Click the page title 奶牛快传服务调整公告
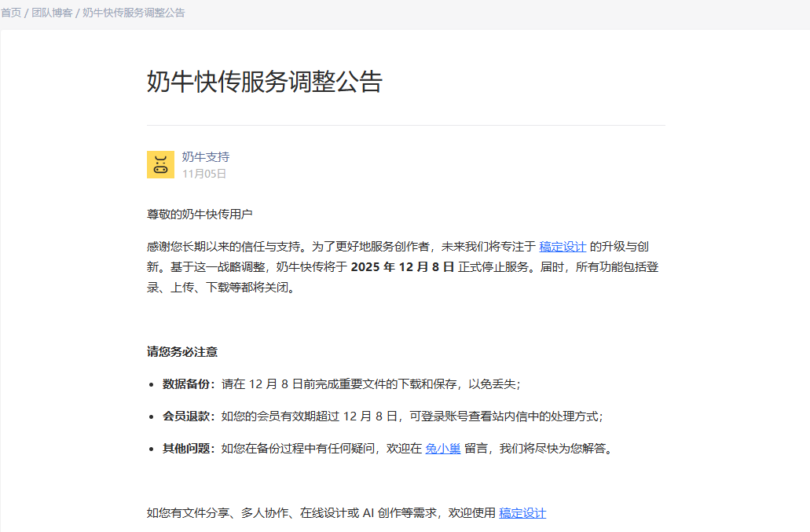810x532 pixels. (265, 82)
